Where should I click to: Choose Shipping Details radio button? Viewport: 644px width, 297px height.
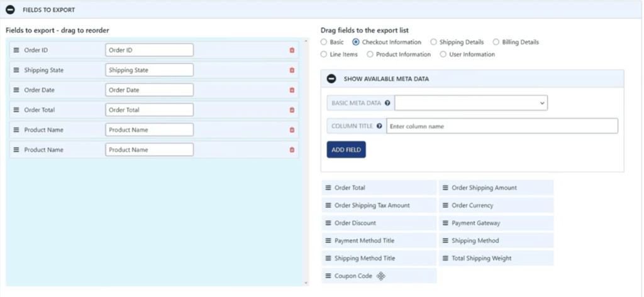tap(433, 42)
